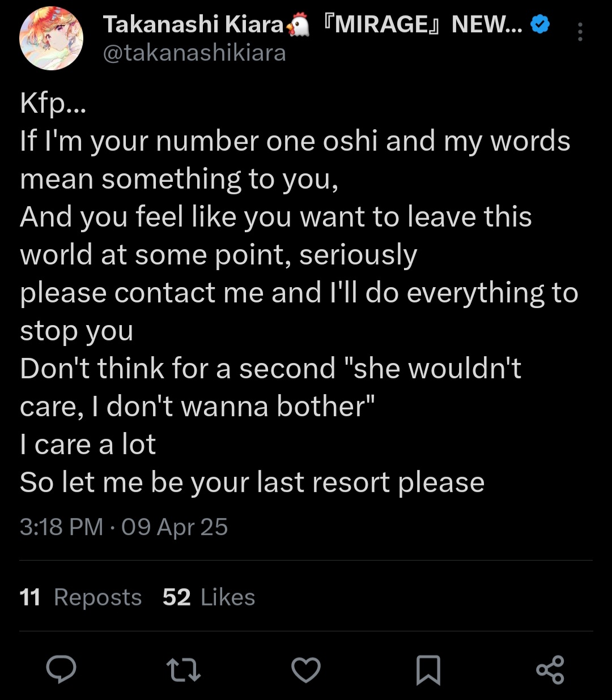Click the 3:18 PM time
Image resolution: width=612 pixels, height=700 pixels.
61,527
